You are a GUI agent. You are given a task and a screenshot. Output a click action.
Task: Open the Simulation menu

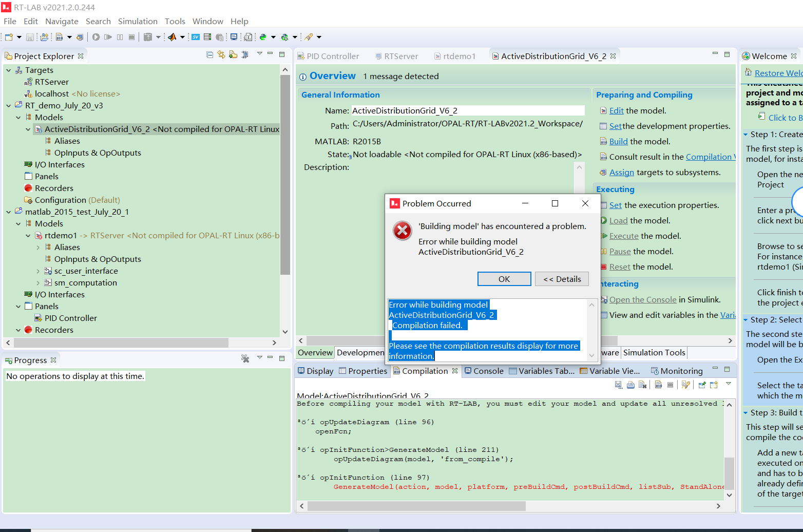[x=138, y=21]
